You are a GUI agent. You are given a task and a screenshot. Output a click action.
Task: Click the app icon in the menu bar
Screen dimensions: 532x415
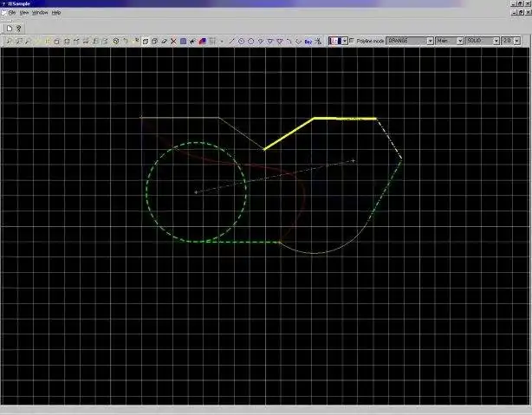click(x=3, y=12)
